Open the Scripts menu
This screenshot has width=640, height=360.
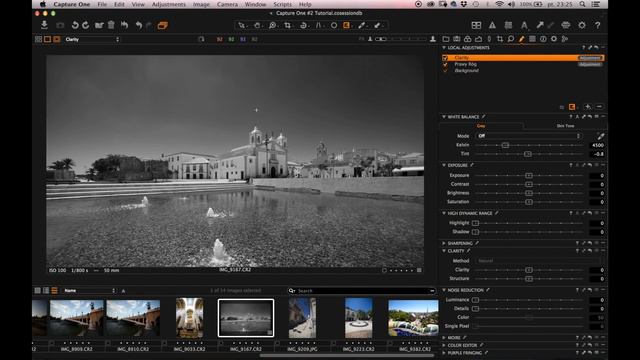(x=282, y=4)
